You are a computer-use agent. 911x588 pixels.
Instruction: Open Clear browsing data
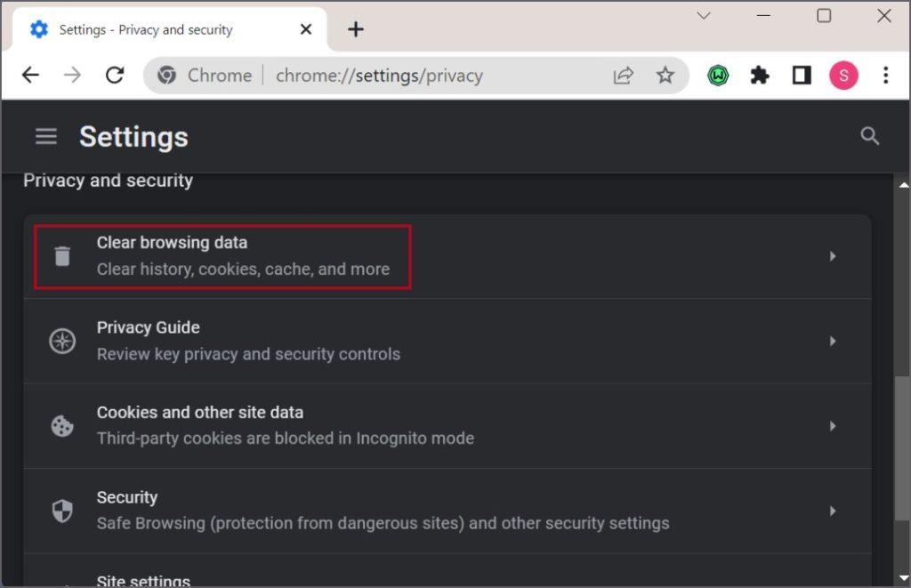point(447,256)
